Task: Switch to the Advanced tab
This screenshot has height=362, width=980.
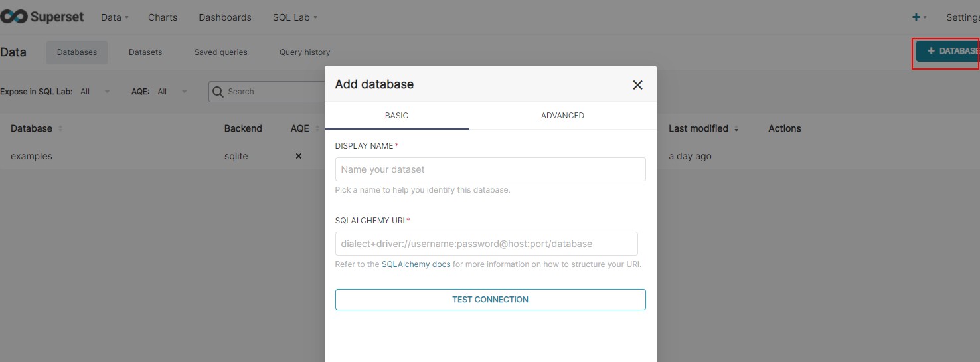Action: [562, 116]
